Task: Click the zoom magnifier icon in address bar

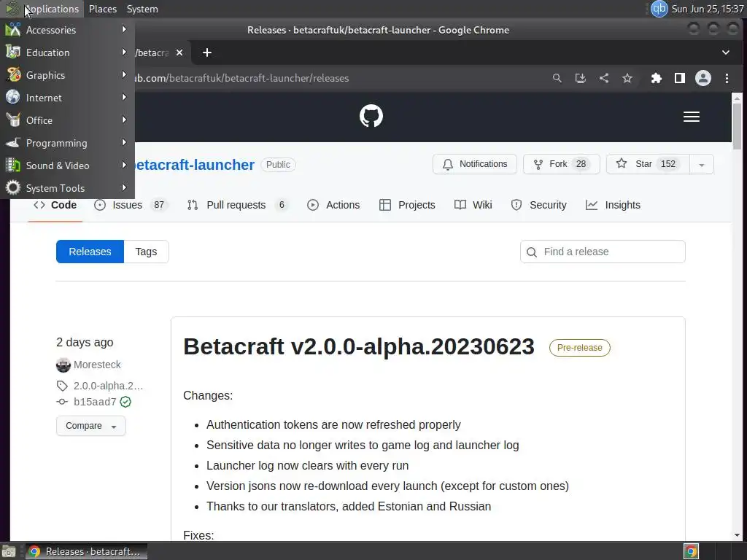Action: point(557,78)
